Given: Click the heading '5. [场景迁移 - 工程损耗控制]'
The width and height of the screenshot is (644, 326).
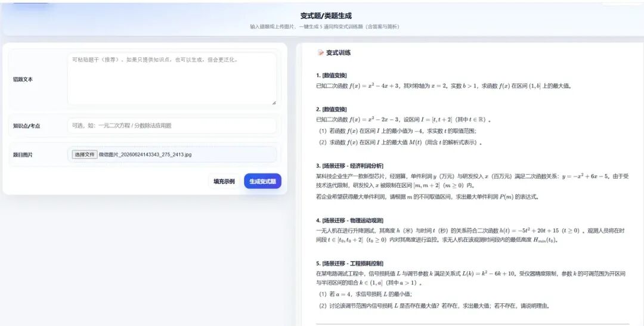Looking at the screenshot, I should coord(349,263).
